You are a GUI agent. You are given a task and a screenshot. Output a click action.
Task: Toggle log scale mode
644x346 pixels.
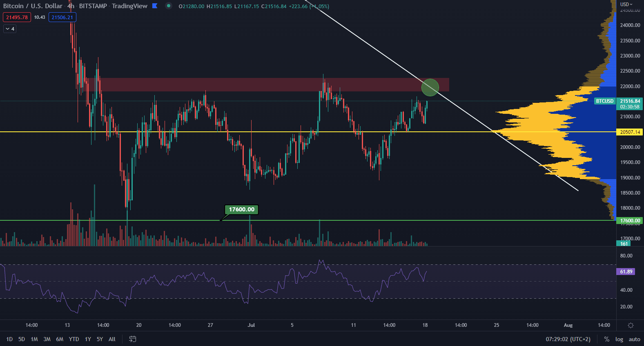[x=619, y=339]
